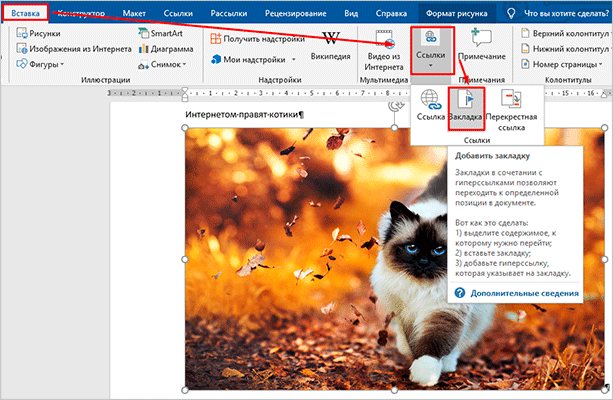The width and height of the screenshot is (613, 400).
Task: Insert a Перекрестная ссылка cross-reference
Action: pyautogui.click(x=511, y=110)
